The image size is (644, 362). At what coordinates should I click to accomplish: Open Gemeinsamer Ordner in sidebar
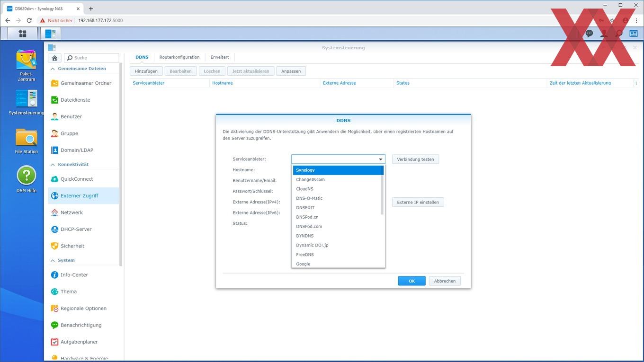(x=83, y=83)
